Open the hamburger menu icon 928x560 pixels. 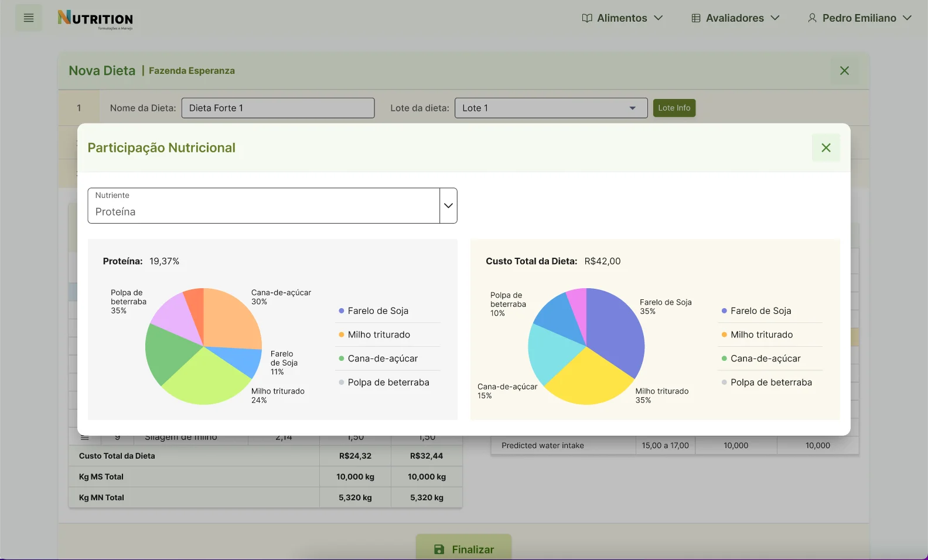tap(29, 18)
